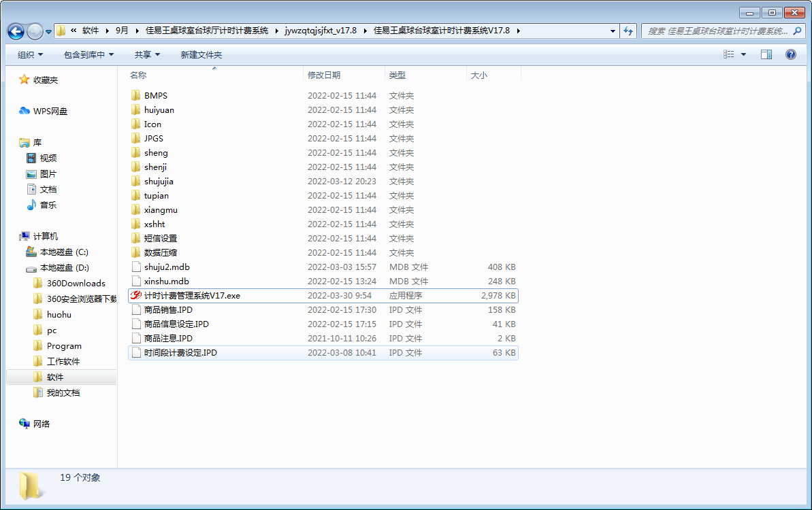This screenshot has width=812, height=510.
Task: Select the shuju2.mdb file icon
Action: click(135, 267)
